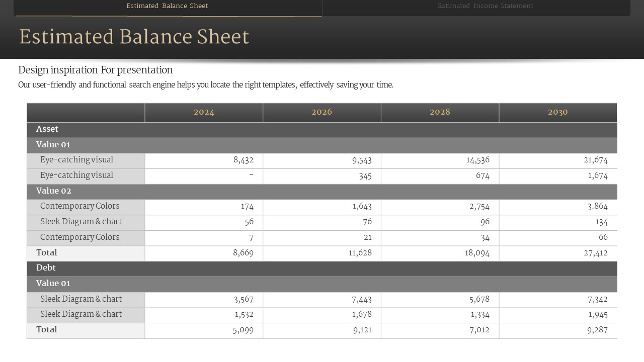The image size is (644, 362).
Task: Click the 2030 column header
Action: 557,112
